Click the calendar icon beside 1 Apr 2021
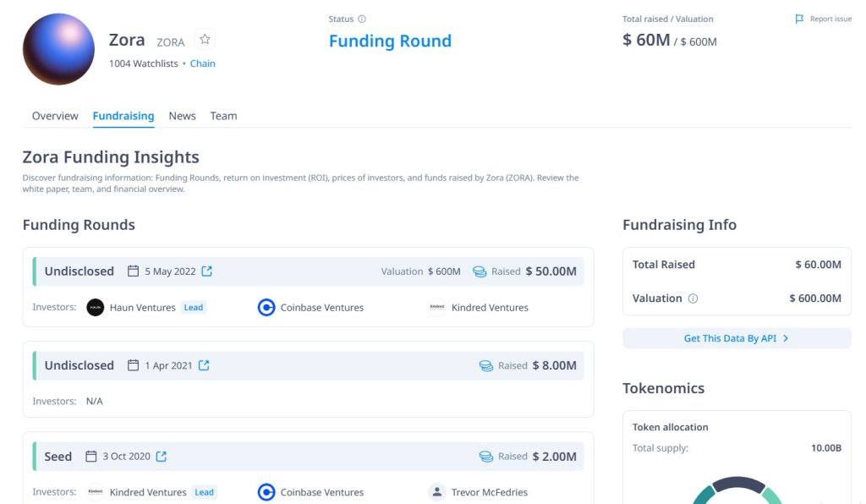 [x=134, y=365]
